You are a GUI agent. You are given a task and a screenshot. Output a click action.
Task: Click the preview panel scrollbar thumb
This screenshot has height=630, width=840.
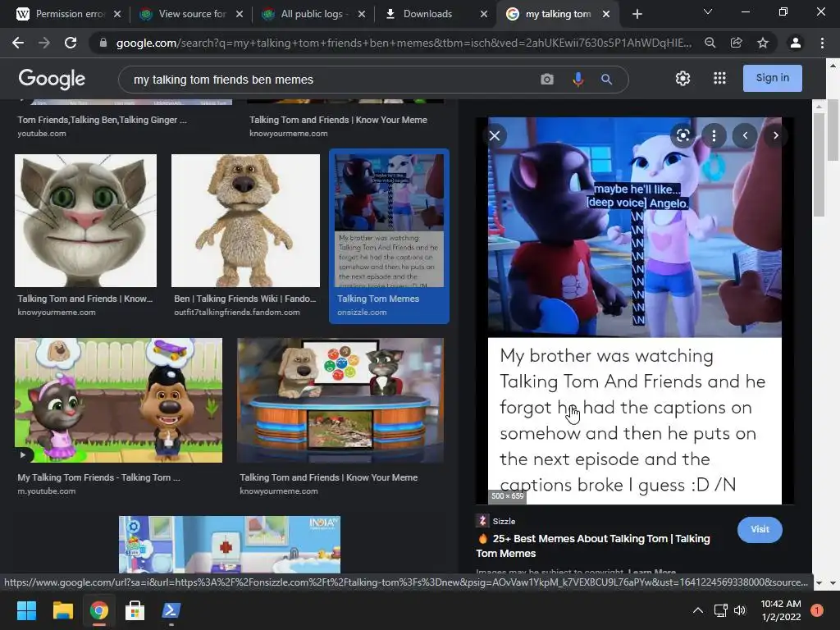818,166
